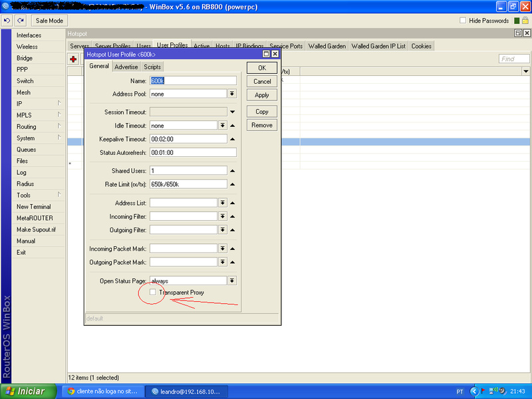Click the Copy button
This screenshot has width=532, height=399.
pyautogui.click(x=262, y=112)
